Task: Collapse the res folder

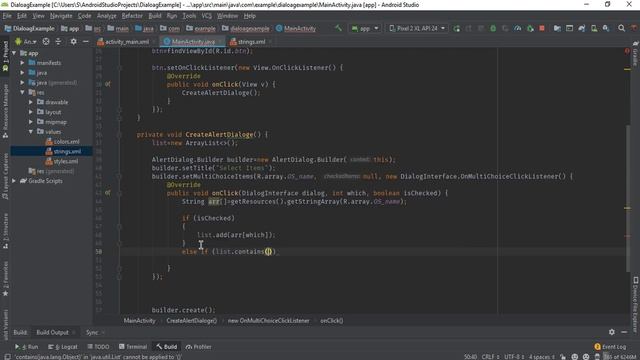Action: pos(22,92)
